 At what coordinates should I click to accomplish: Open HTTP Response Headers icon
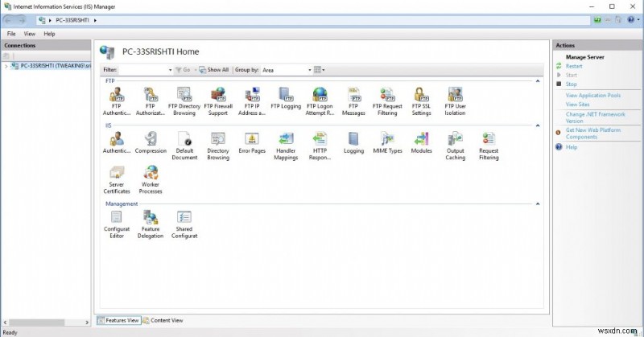tap(320, 146)
